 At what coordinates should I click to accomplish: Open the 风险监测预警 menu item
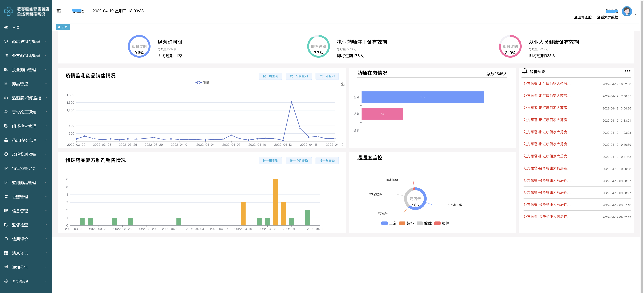(x=24, y=154)
